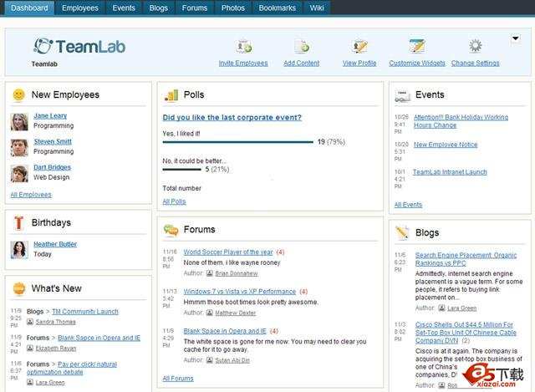The image size is (535, 392).
Task: Click the Polls bar chart icon
Action: tap(171, 95)
